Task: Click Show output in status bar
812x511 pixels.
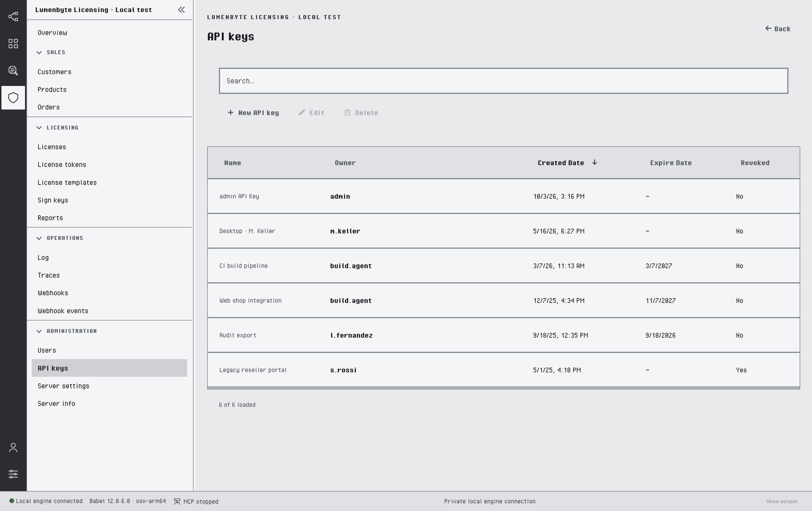Action: tap(782, 502)
